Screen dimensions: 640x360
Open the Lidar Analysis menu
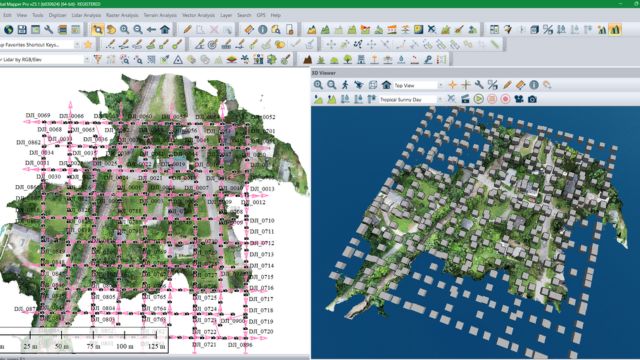pos(86,15)
